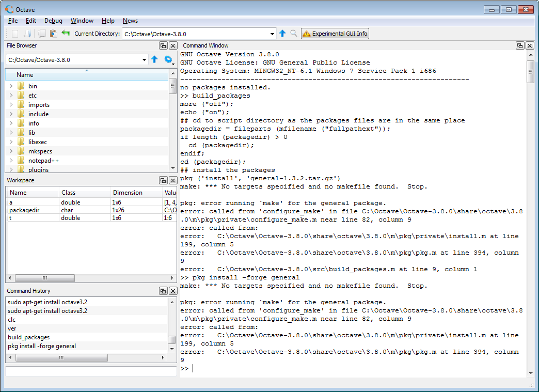Click the Experimental GUI Info button
The image size is (539, 392).
(335, 34)
